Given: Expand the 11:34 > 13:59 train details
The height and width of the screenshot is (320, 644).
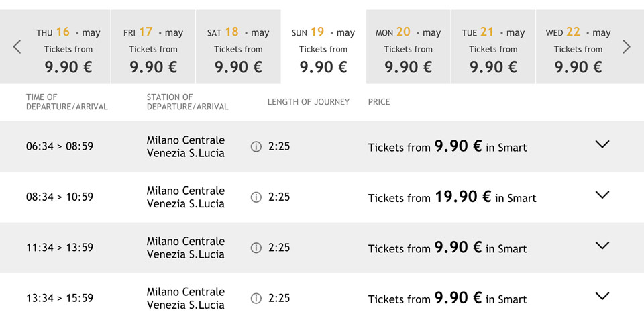Looking at the screenshot, I should 602,246.
